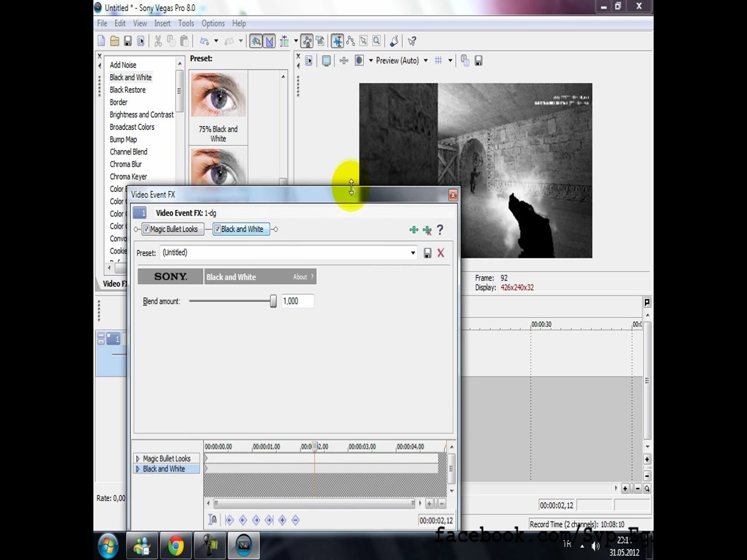The image size is (747, 560).
Task: Select Black and White in the FX list
Action: coord(131,78)
